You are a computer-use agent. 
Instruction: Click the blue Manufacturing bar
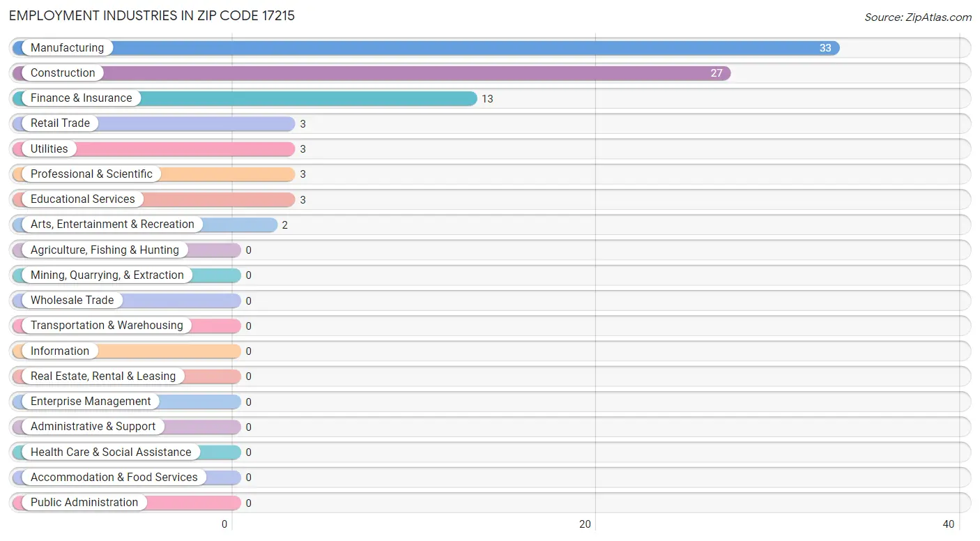426,48
